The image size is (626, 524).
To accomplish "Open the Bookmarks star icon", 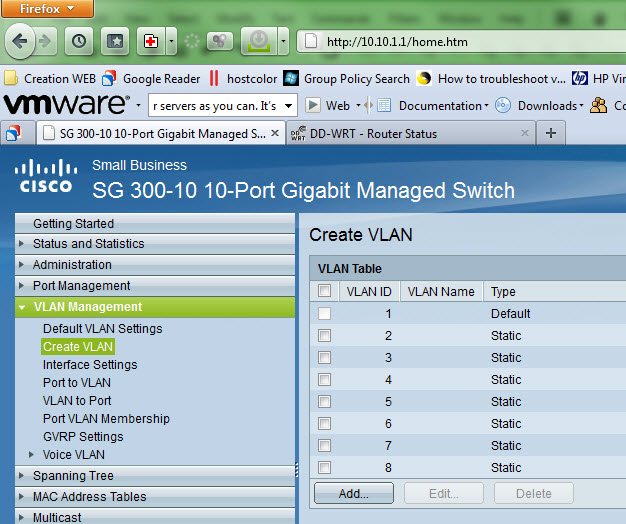I will (115, 41).
